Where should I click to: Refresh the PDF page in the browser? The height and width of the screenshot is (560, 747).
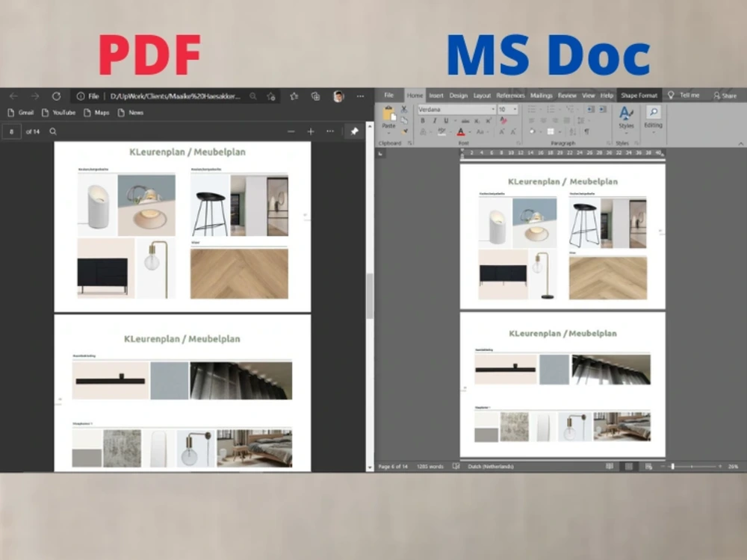(56, 96)
